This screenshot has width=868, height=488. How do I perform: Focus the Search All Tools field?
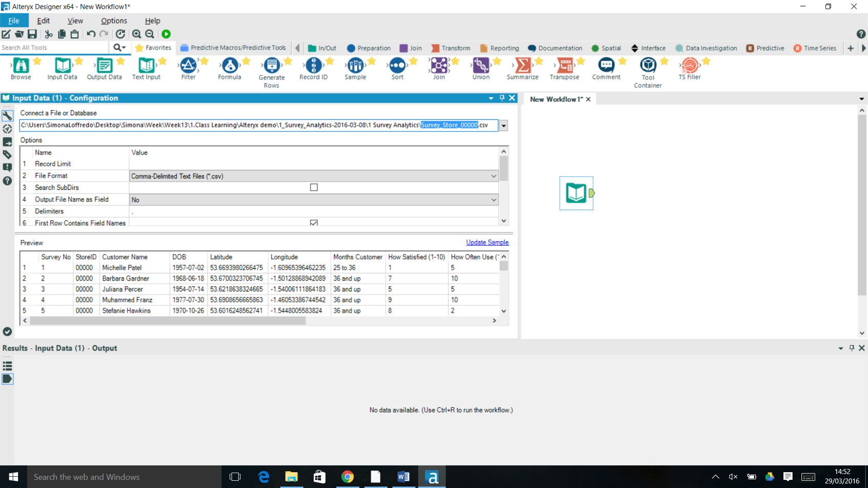pyautogui.click(x=54, y=48)
